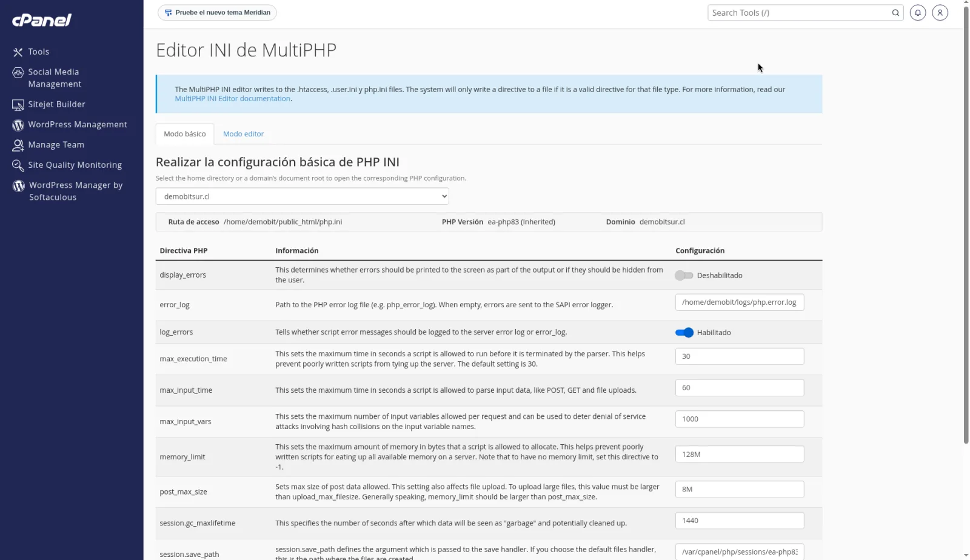970x560 pixels.
Task: Click the Meridian theme paint roller icon
Action: click(168, 13)
